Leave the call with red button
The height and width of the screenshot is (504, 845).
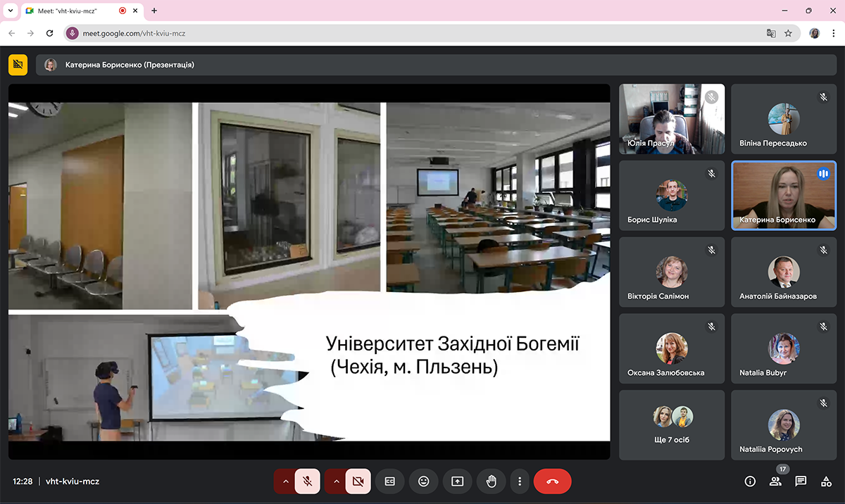(552, 481)
